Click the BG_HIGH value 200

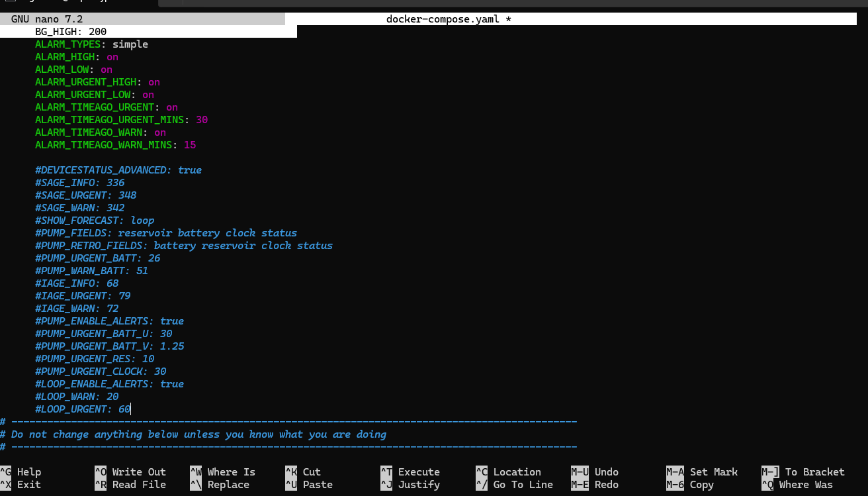[97, 32]
